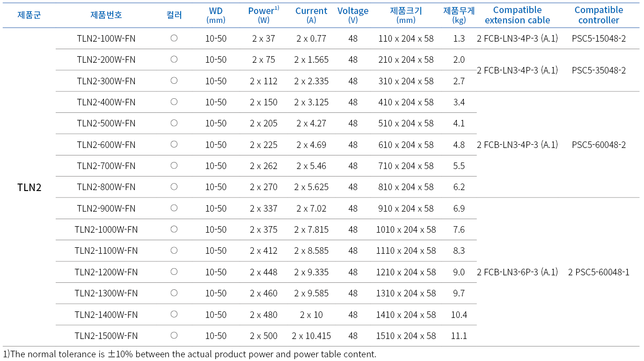The width and height of the screenshot is (644, 361).
Task: Select the white color marker for TLN2-1000W-FN
Action: click(174, 229)
